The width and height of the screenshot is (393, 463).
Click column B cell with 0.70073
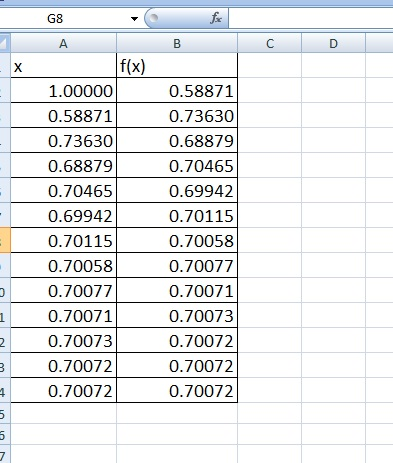click(x=177, y=315)
